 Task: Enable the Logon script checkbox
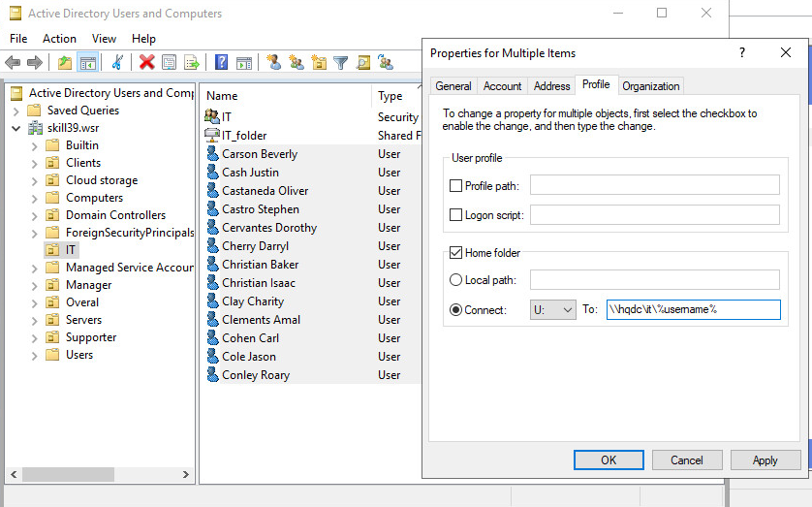coord(455,215)
